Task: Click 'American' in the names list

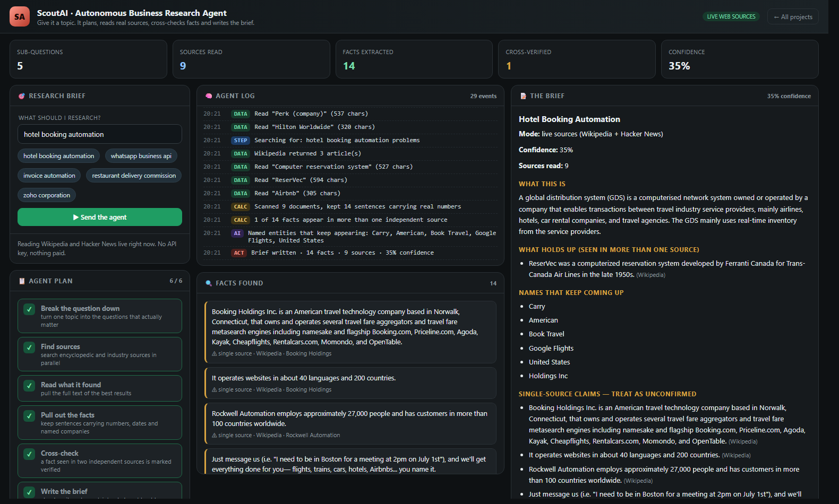Action: tap(543, 320)
